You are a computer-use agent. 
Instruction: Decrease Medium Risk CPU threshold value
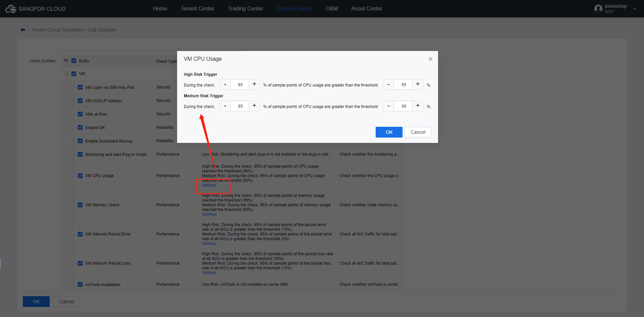[x=388, y=106]
